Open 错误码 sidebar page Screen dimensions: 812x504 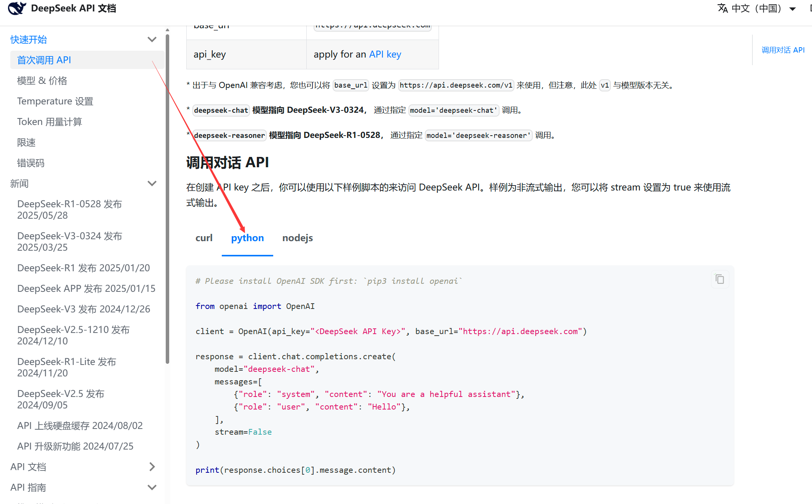click(x=31, y=163)
